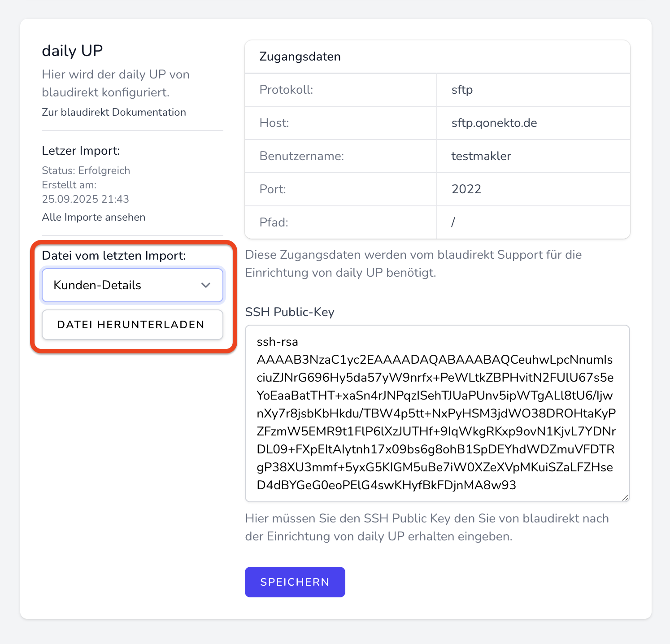This screenshot has width=670, height=644.
Task: View all imports via Alle Importe ansehen
Action: tap(94, 217)
